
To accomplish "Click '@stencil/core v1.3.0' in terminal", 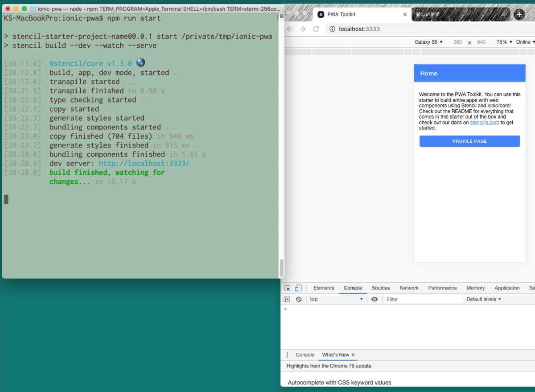I will click(91, 63).
